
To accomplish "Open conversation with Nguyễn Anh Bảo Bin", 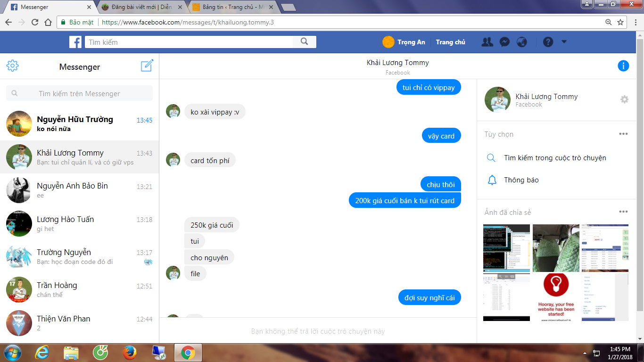I will pos(79,190).
